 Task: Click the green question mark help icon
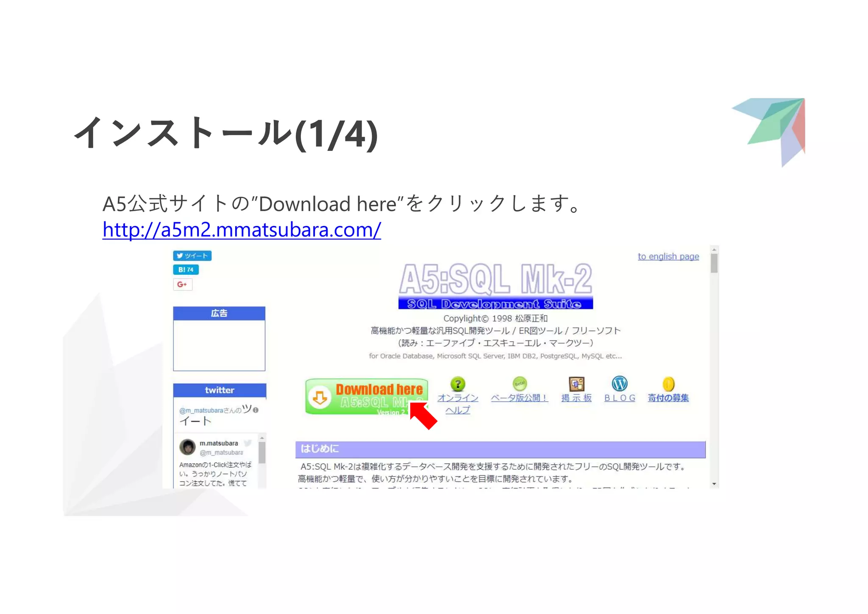(x=458, y=384)
